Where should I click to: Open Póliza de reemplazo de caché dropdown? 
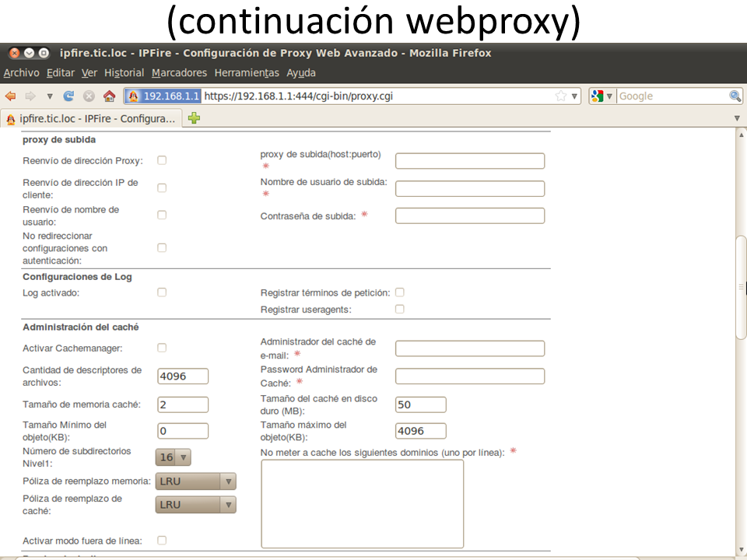tap(196, 505)
